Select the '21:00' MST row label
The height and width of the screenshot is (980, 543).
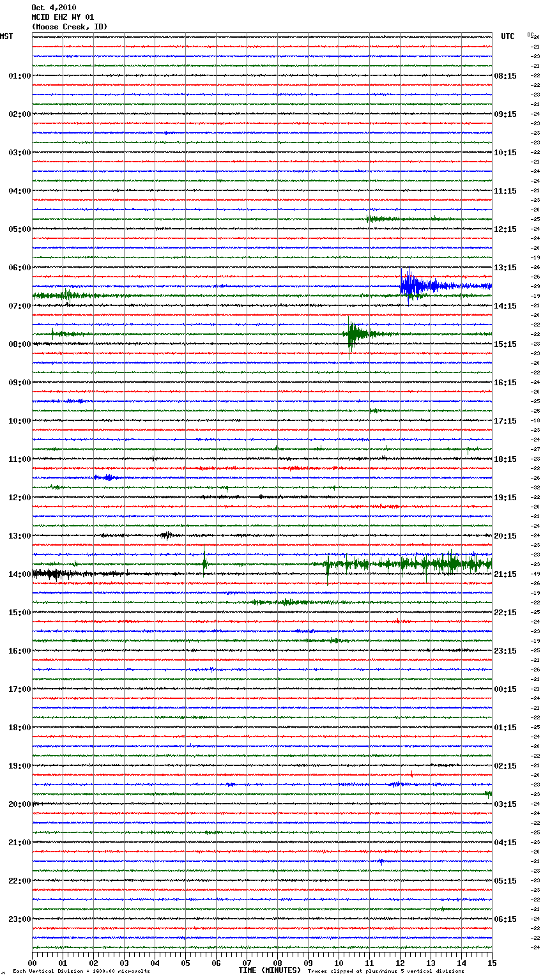pyautogui.click(x=20, y=843)
